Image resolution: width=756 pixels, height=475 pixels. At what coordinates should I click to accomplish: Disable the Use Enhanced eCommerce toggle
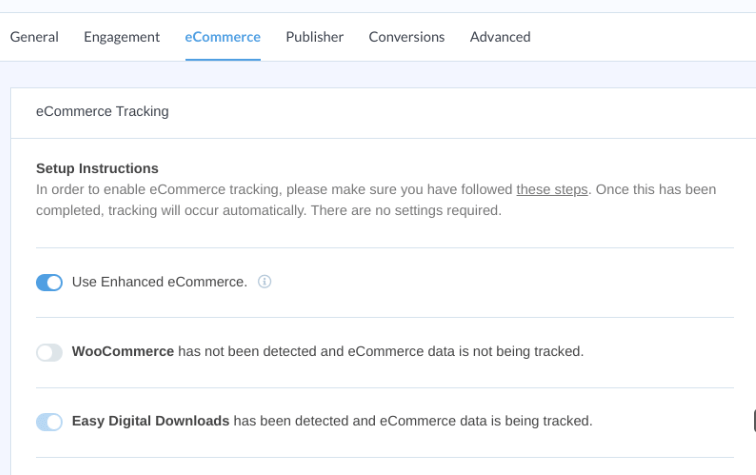49,283
